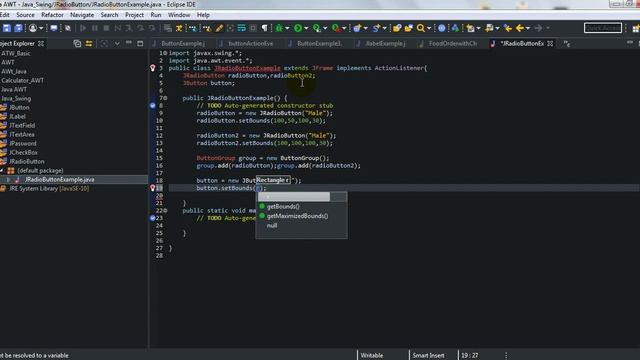
Task: Click the Open Type folder icon
Action: pos(397,28)
